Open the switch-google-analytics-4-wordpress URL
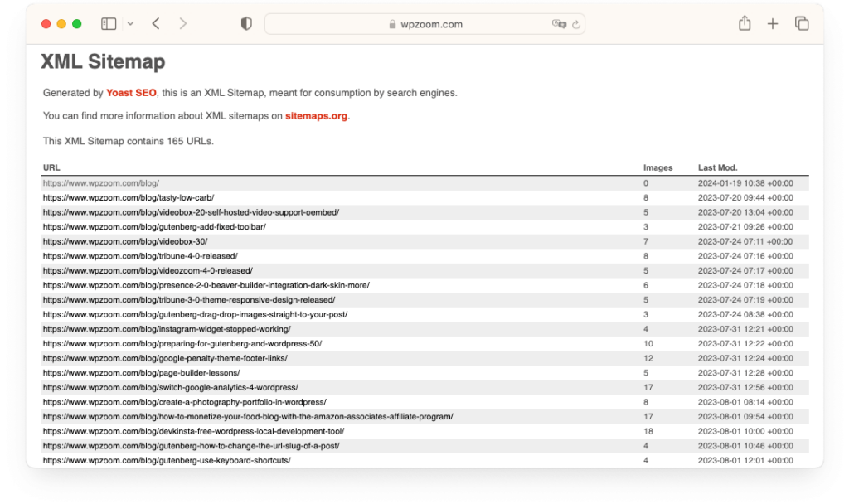 pos(171,388)
